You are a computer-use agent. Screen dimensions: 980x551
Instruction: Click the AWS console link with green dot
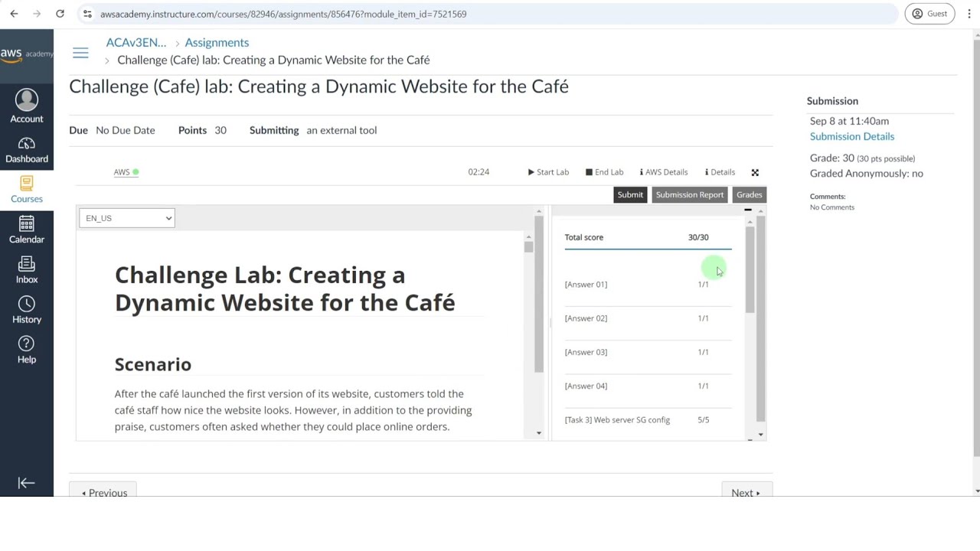(x=126, y=172)
